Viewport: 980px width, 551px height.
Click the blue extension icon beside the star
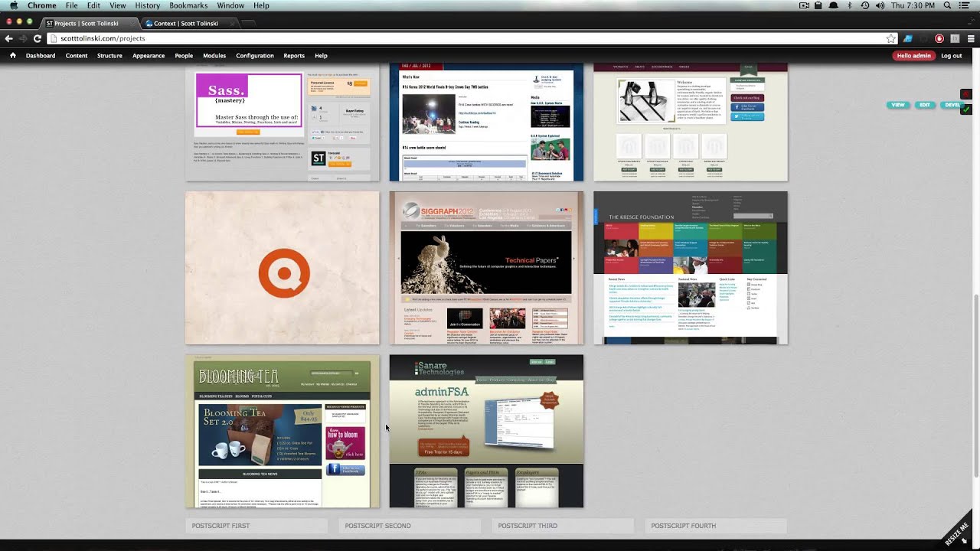pyautogui.click(x=908, y=38)
